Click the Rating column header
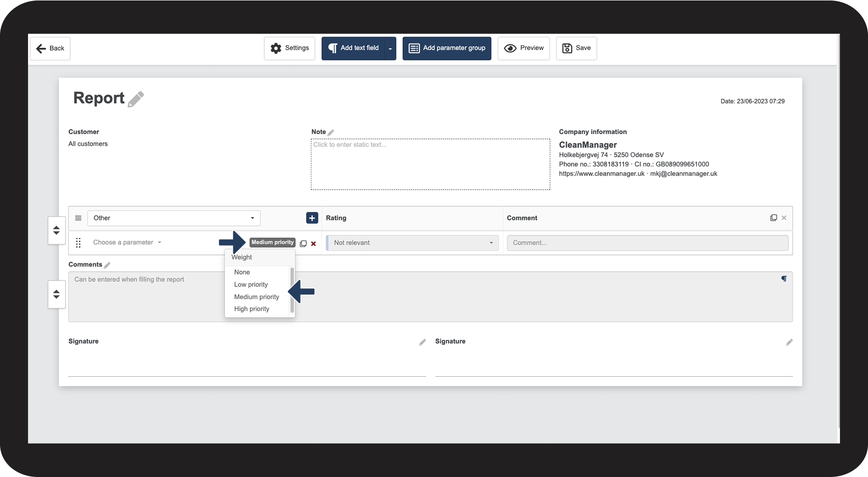Viewport: 868px width, 477px height. 336,218
